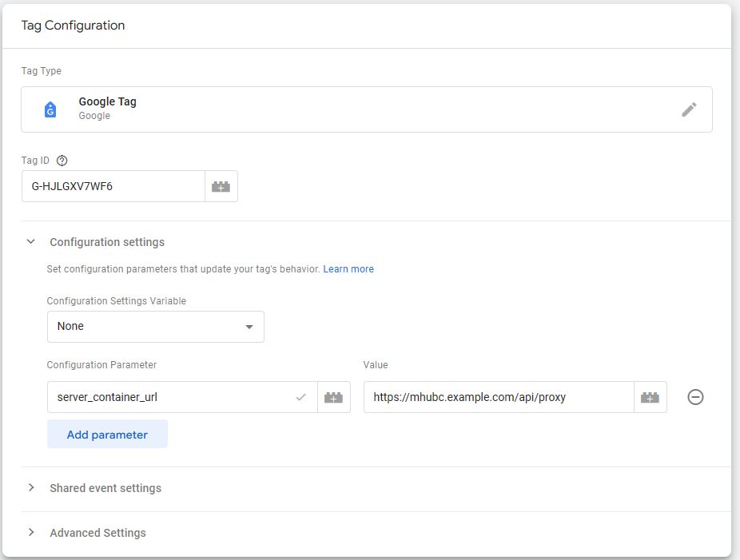This screenshot has width=740, height=560.
Task: Expand the Shared event settings section
Action: click(31, 487)
